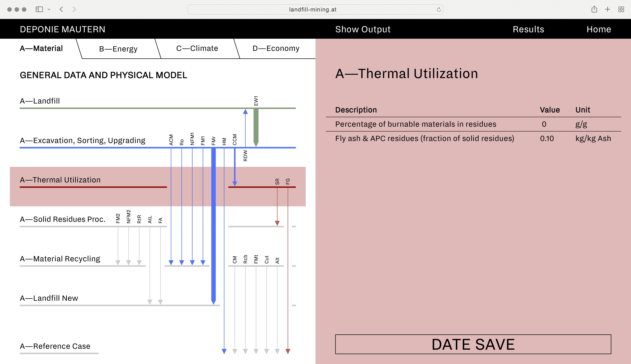Select the A—Landfill process row

[x=40, y=101]
